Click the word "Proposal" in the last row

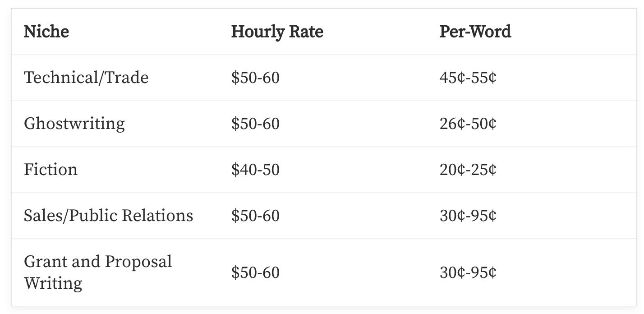[x=138, y=262]
